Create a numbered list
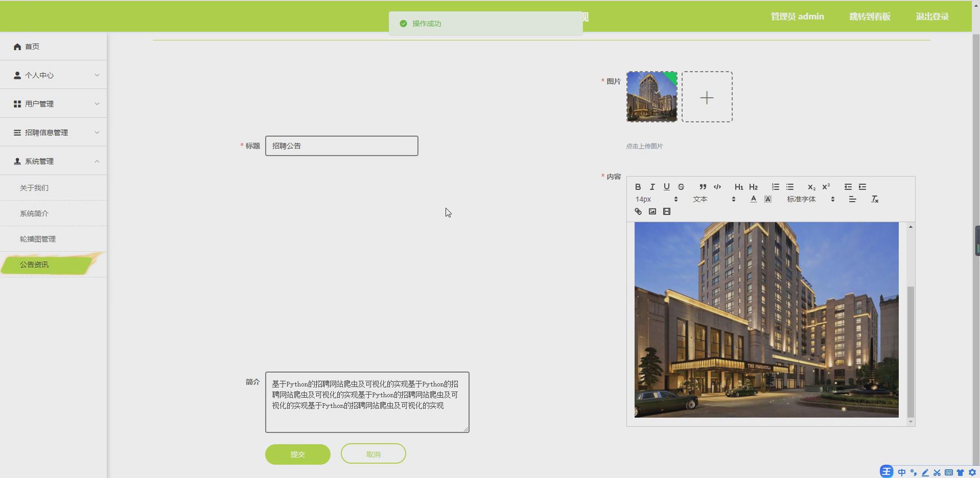 (x=776, y=187)
